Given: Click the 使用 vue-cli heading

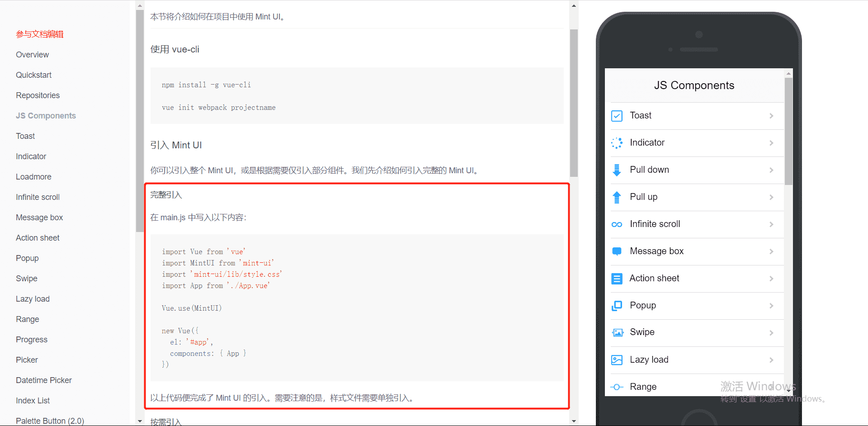Looking at the screenshot, I should click(175, 49).
